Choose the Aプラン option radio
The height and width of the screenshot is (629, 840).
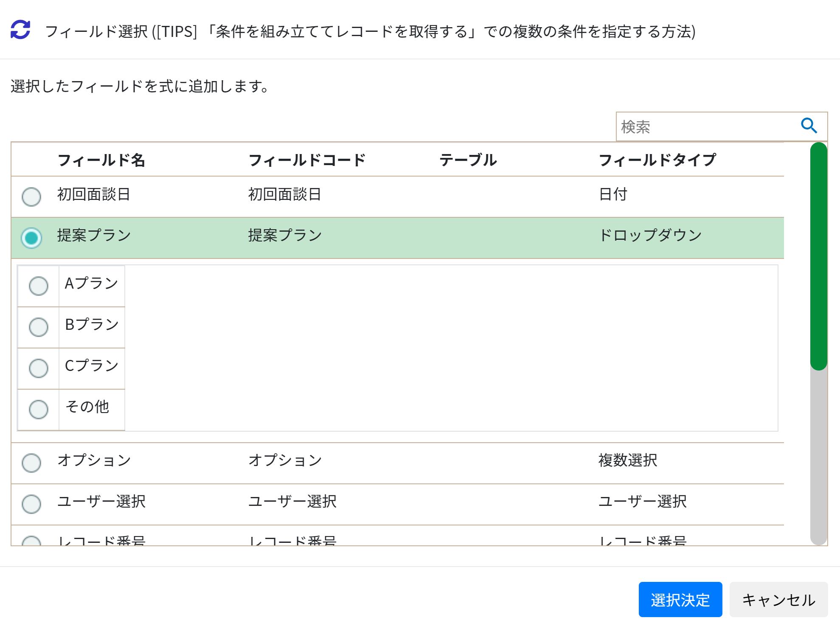(39, 286)
